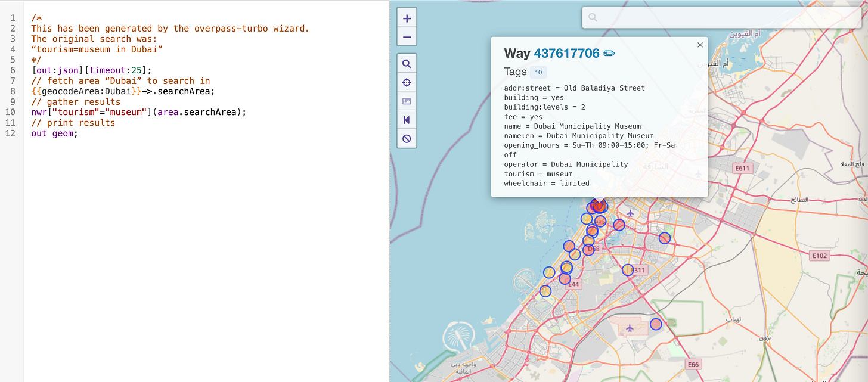Open the map search magnifier tool
Screen dimensions: 868x382
tap(407, 64)
